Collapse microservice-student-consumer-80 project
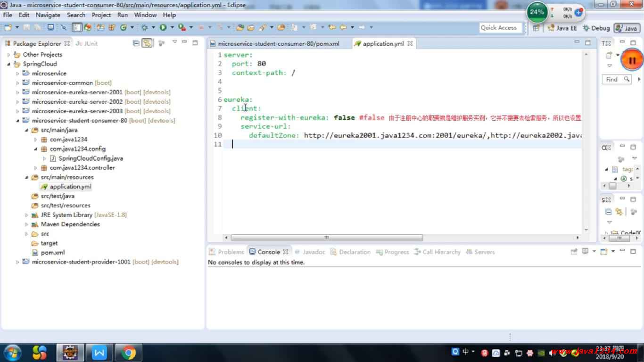Viewport: 644px width, 362px height. pos(18,121)
